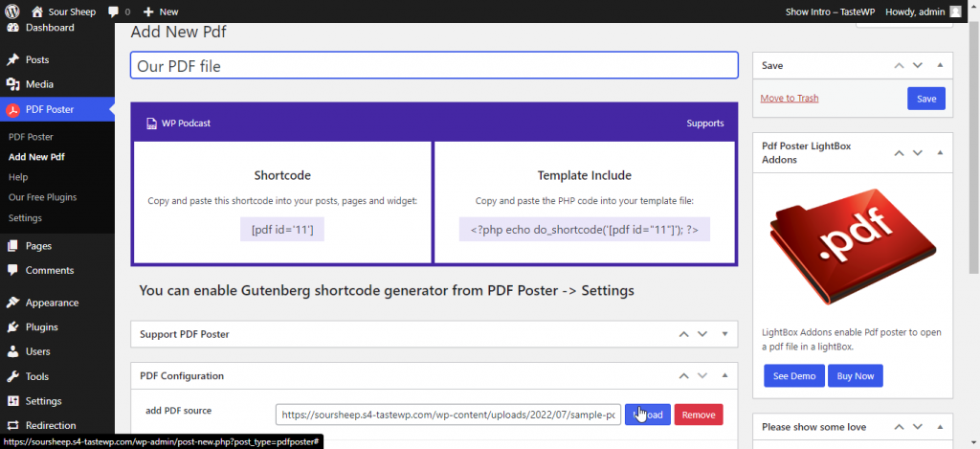Open Settings under PDF Poster menu
The width and height of the screenshot is (980, 449).
coord(25,217)
